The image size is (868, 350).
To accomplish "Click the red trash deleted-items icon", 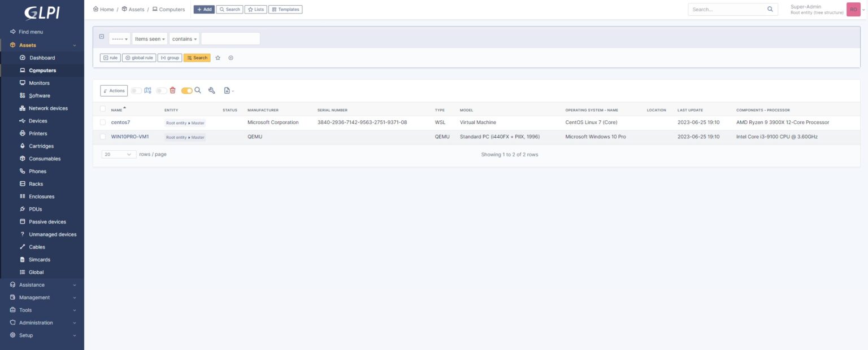I will 172,90.
